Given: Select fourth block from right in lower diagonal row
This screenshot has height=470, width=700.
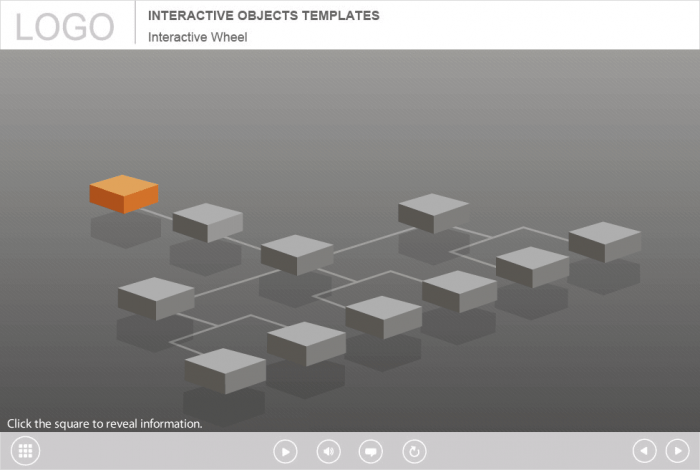Looking at the screenshot, I should [x=383, y=315].
